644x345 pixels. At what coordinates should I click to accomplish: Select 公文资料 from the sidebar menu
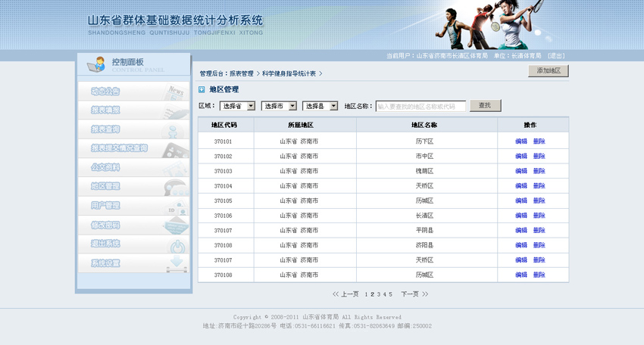click(106, 168)
